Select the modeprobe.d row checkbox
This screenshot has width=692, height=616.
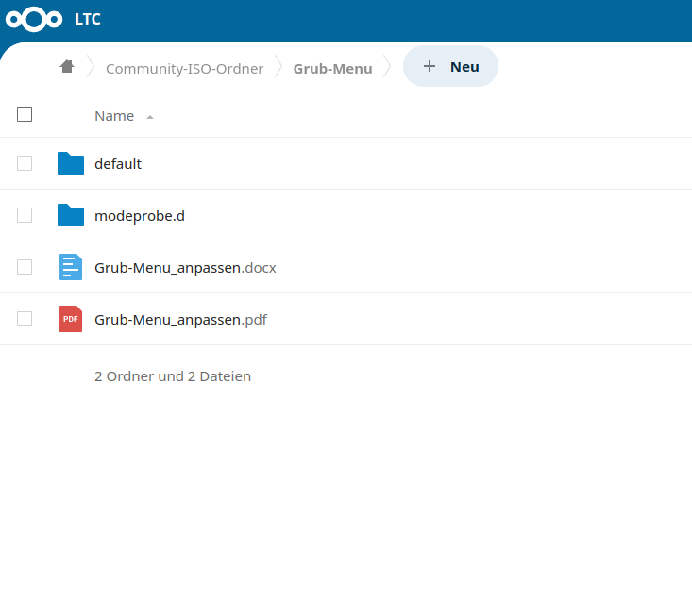click(x=25, y=215)
